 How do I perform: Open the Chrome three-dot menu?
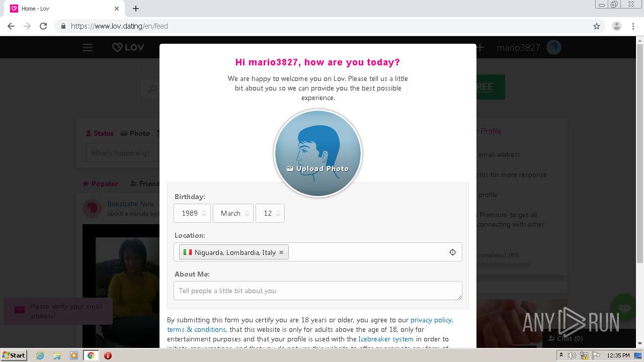[633, 26]
